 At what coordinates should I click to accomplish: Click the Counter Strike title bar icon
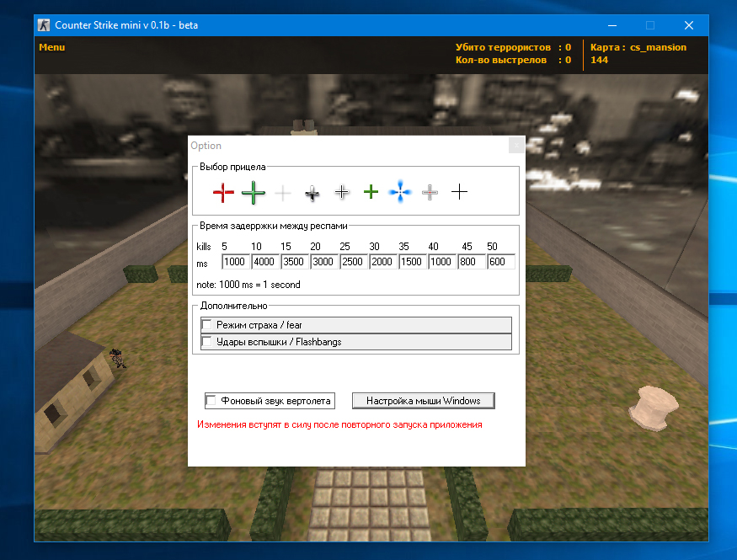coord(45,25)
